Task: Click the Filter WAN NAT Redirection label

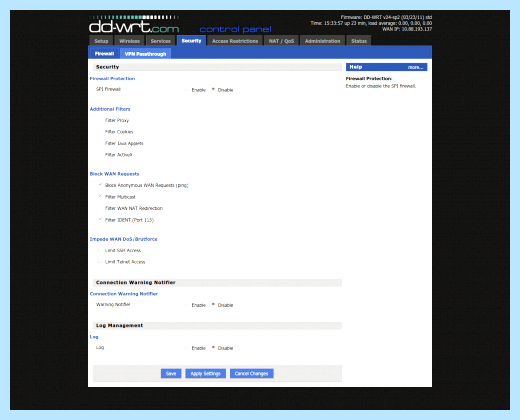Action: tap(134, 208)
